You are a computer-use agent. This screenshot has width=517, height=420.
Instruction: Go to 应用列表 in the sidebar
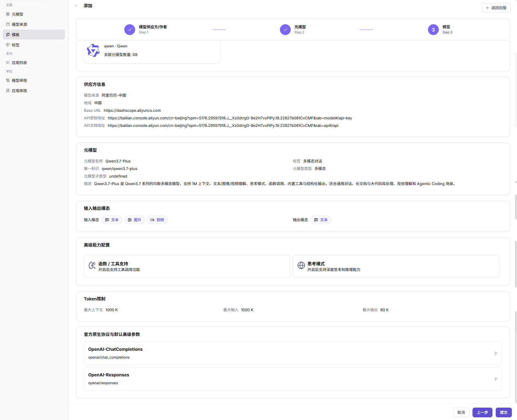(x=34, y=63)
